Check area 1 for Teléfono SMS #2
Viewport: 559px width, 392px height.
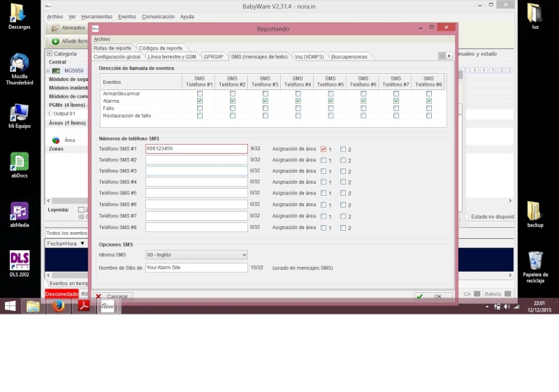[x=324, y=161]
